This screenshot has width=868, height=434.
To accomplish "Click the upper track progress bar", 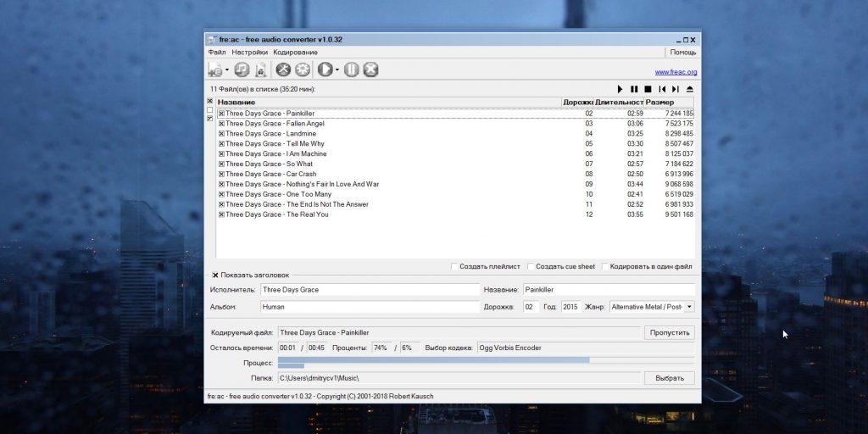I will tap(486, 359).
